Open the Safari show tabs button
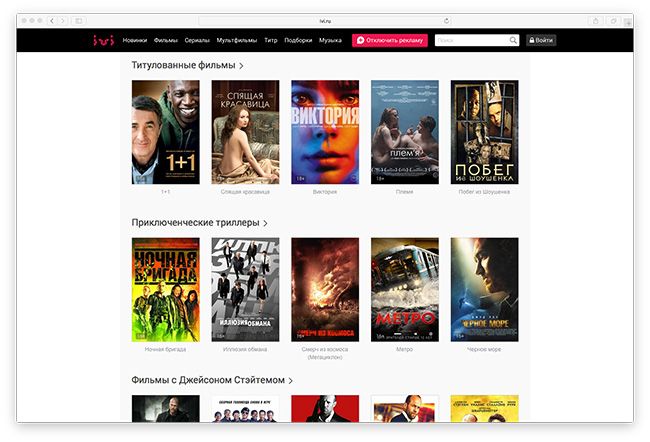650x442 pixels. 613,20
